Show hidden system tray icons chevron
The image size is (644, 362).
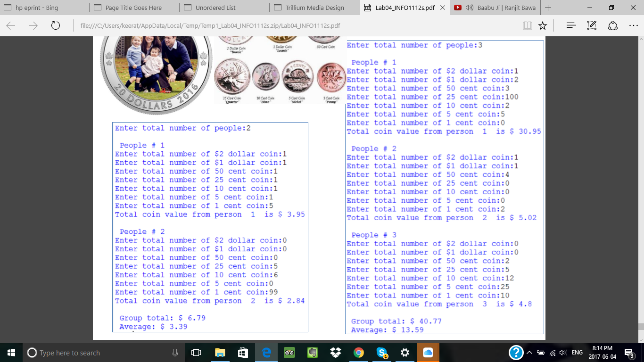[x=529, y=353]
